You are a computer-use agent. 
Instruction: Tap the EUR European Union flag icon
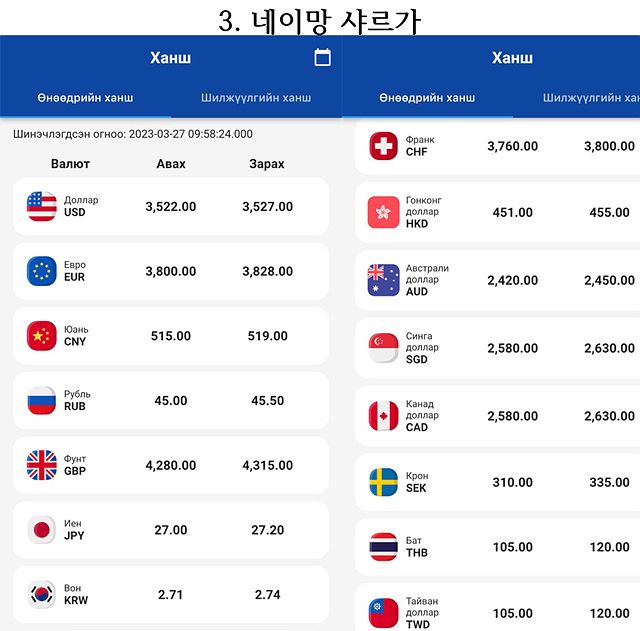coord(42,271)
